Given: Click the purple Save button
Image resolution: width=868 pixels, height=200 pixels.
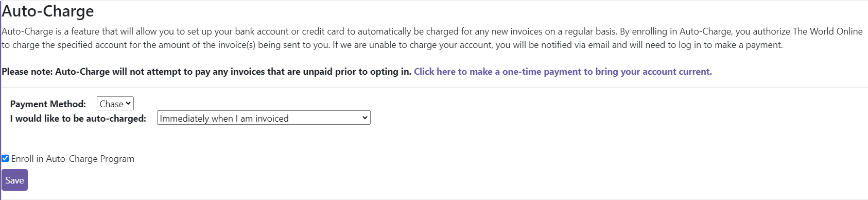Looking at the screenshot, I should pyautogui.click(x=14, y=180).
